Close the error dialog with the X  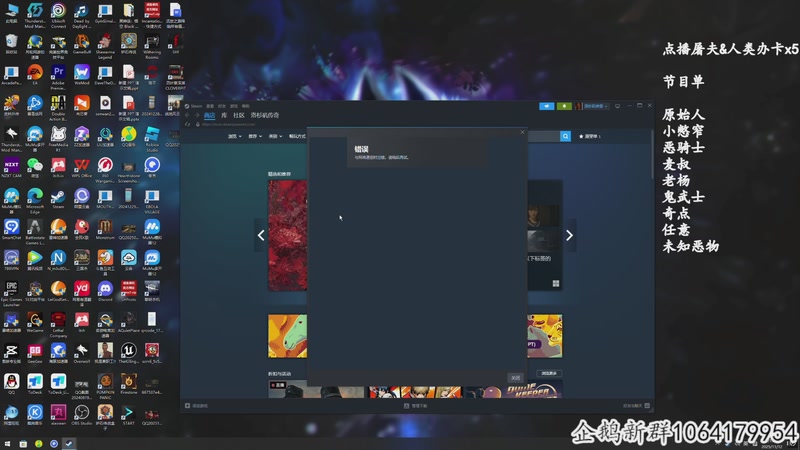522,132
